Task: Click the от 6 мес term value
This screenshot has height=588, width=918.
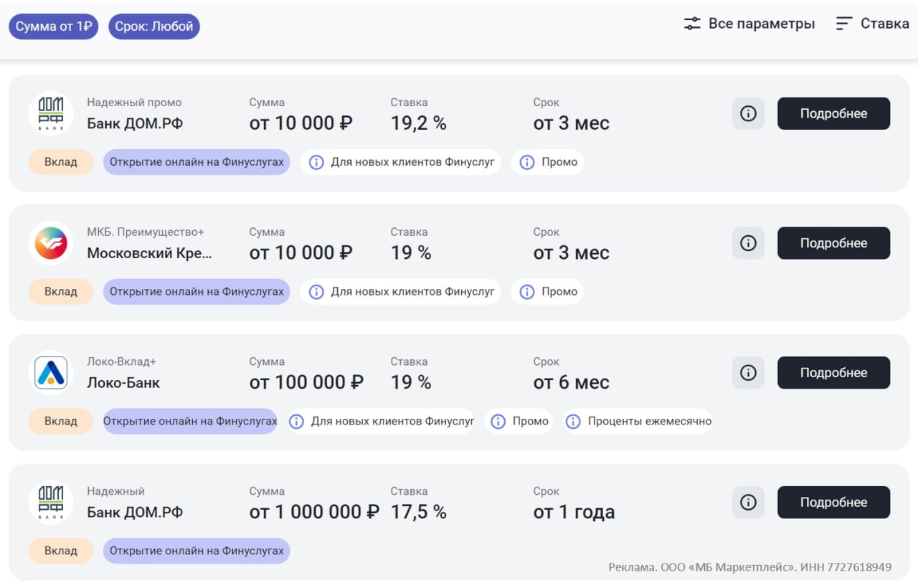Action: pyautogui.click(x=572, y=382)
